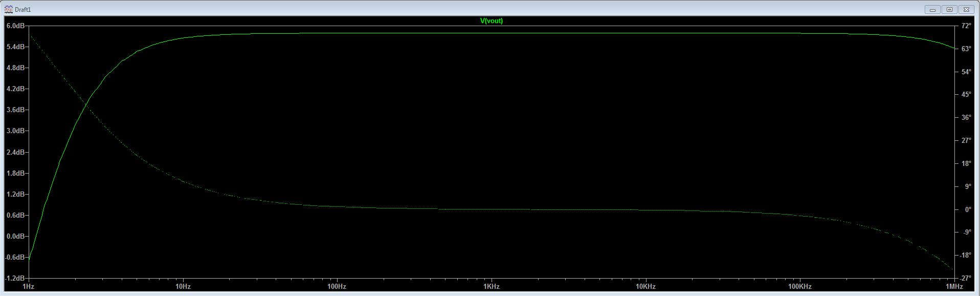Image resolution: width=980 pixels, height=296 pixels.
Task: Click the 10Hz frequency axis label
Action: (183, 287)
